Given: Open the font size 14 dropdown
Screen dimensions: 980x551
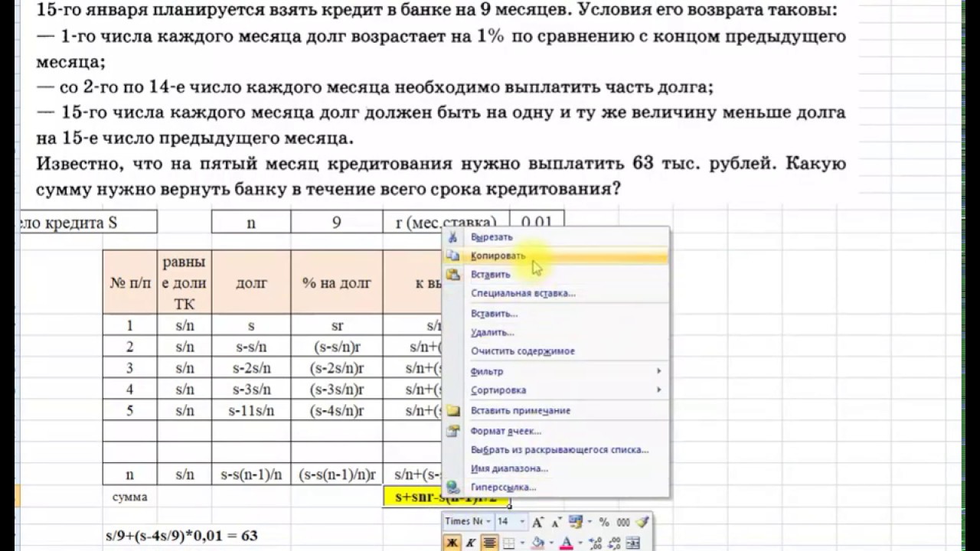Looking at the screenshot, I should [523, 522].
